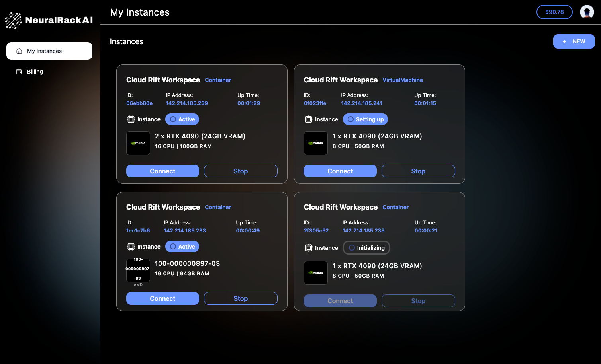The height and width of the screenshot is (364, 601).
Task: Click the NVIDIA logo on the Initializing card
Action: [315, 273]
